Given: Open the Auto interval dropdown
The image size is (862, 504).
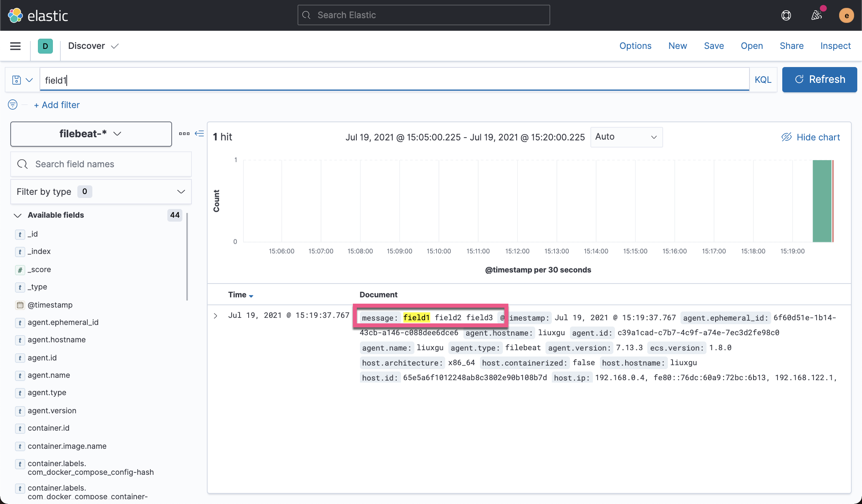Looking at the screenshot, I should coord(626,137).
